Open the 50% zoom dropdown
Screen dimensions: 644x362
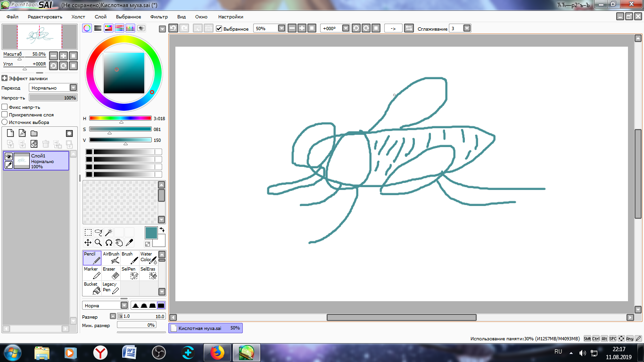pyautogui.click(x=282, y=28)
